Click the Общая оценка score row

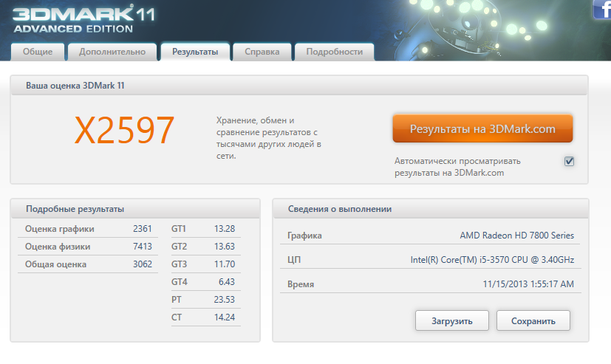(87, 264)
